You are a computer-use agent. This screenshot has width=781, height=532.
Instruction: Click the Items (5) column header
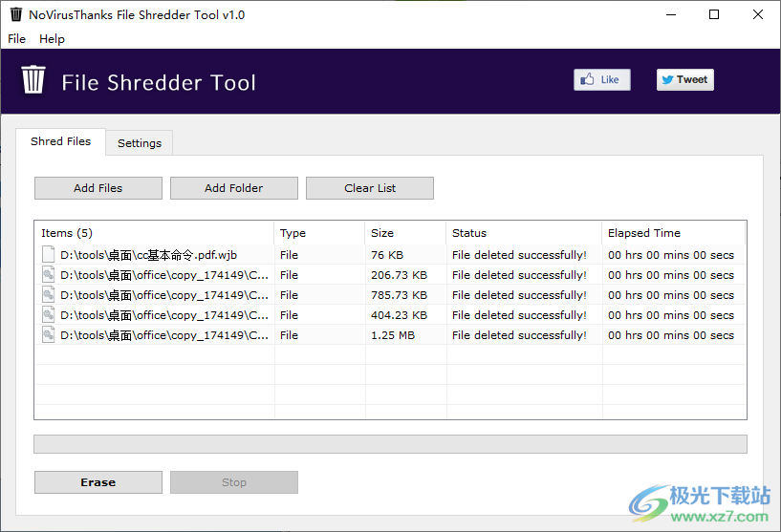[x=155, y=233]
